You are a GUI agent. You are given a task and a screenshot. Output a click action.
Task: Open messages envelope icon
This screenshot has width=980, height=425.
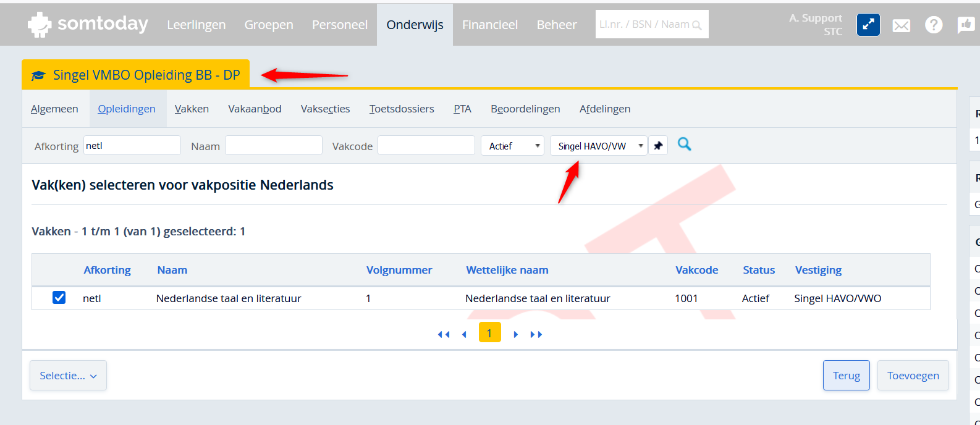902,25
